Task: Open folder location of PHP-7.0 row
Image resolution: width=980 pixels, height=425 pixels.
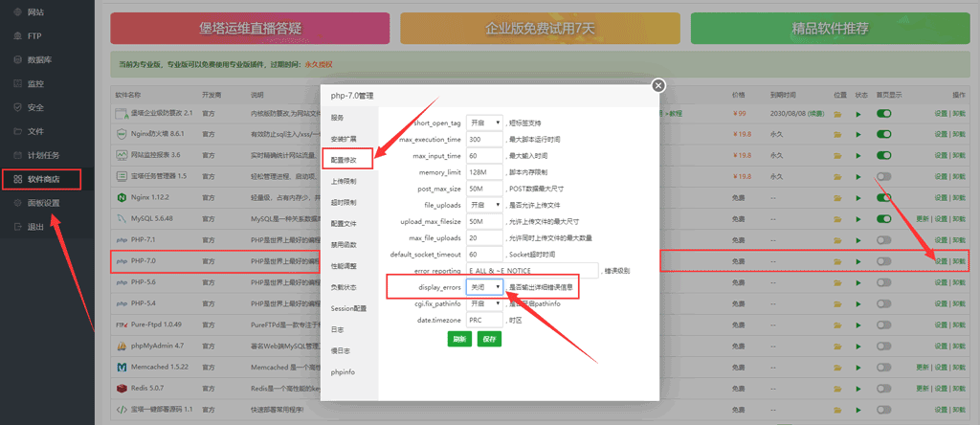Action: pos(837,261)
